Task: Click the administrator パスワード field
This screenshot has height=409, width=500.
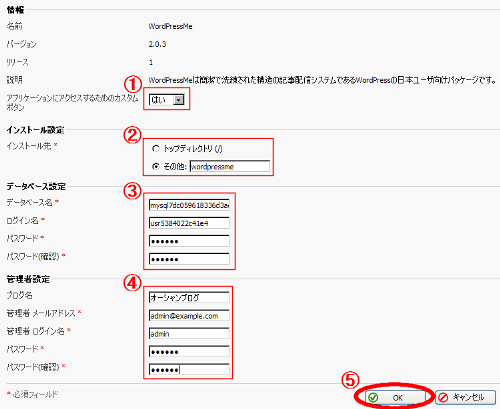Action: pyautogui.click(x=189, y=351)
